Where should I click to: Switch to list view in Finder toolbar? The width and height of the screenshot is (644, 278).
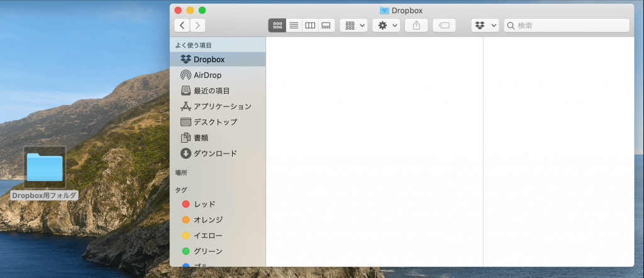tap(294, 25)
